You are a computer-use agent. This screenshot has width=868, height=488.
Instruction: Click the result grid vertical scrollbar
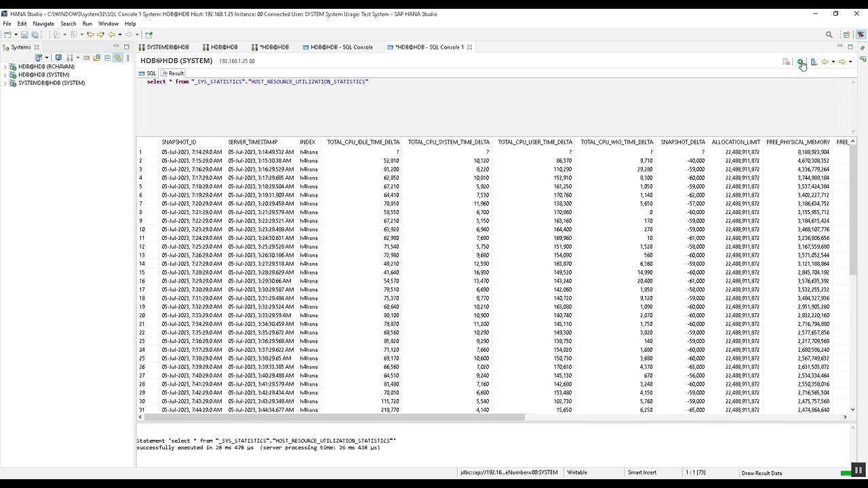(x=853, y=210)
